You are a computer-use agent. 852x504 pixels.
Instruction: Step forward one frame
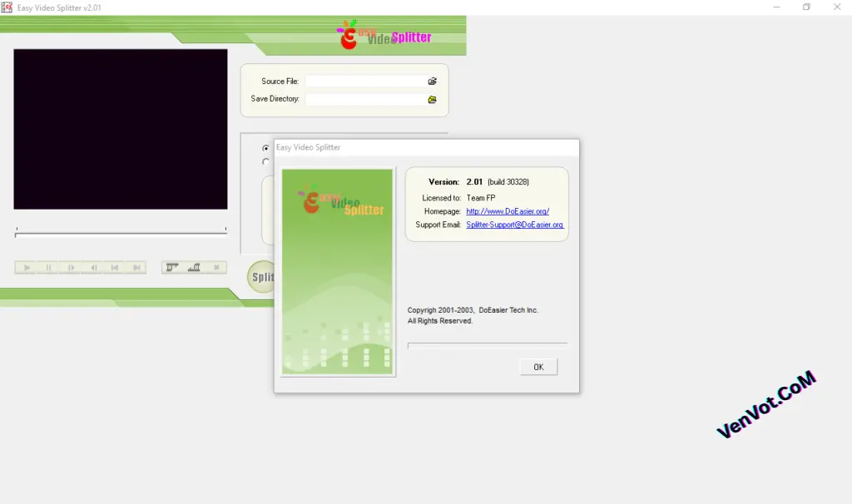point(71,267)
